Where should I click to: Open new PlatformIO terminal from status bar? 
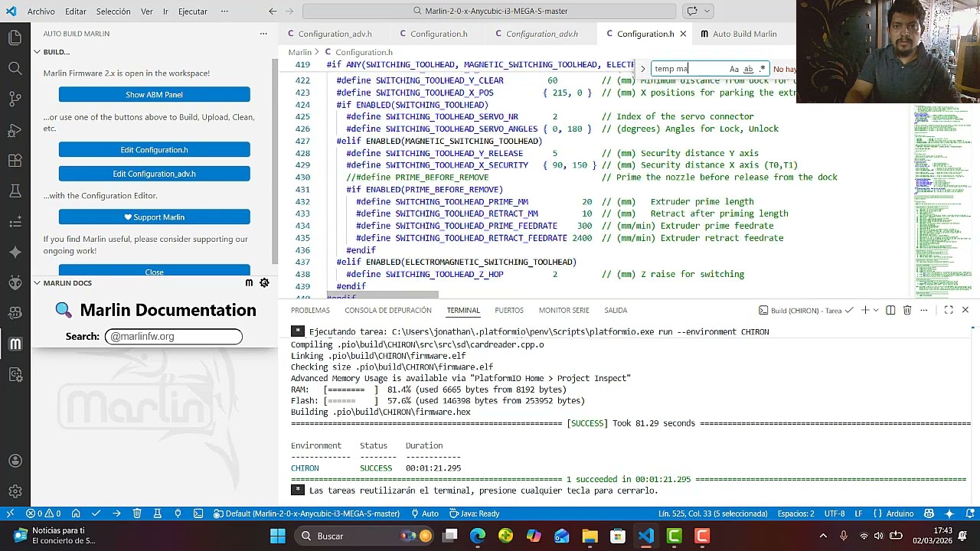198,514
